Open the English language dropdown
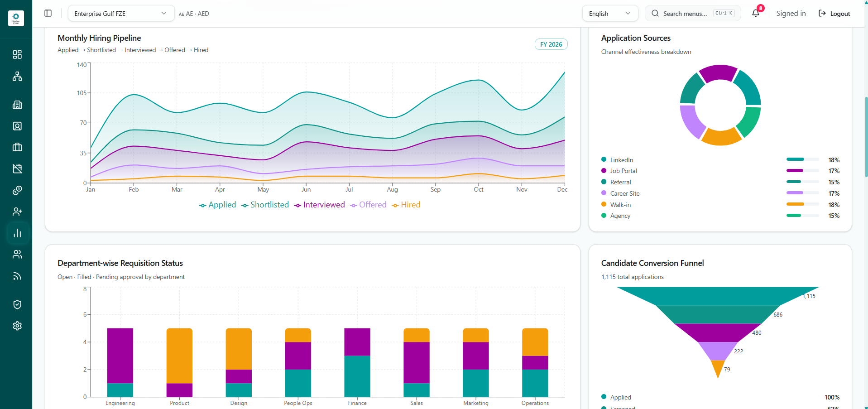The width and height of the screenshot is (868, 409). click(x=610, y=13)
